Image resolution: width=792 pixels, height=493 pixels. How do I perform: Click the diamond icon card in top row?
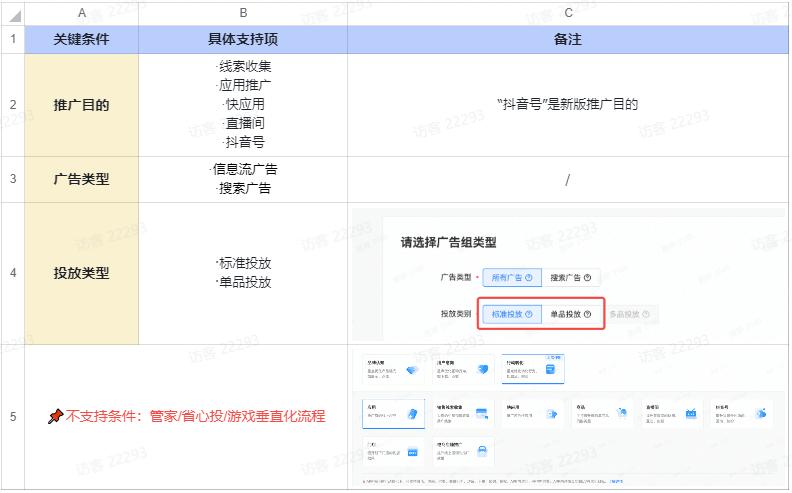coord(393,369)
